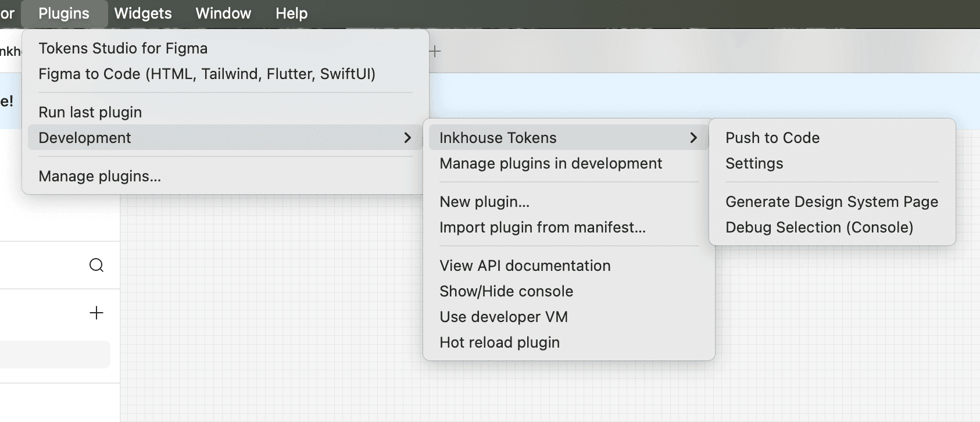Expand the Development submenu
The width and height of the screenshot is (980, 422).
(x=226, y=138)
